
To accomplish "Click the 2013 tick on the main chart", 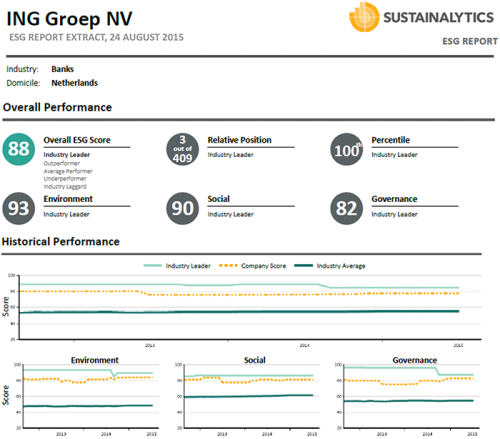I will coord(150,345).
